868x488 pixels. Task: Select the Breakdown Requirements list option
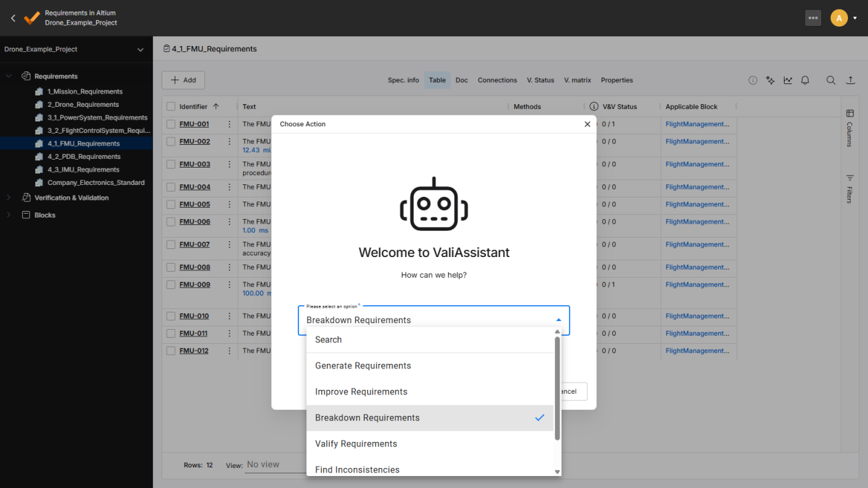pos(430,418)
